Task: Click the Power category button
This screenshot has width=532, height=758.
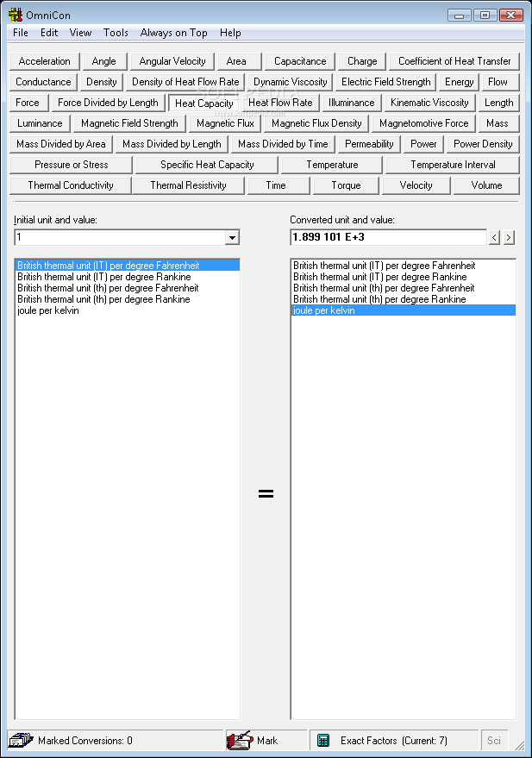Action: (423, 145)
